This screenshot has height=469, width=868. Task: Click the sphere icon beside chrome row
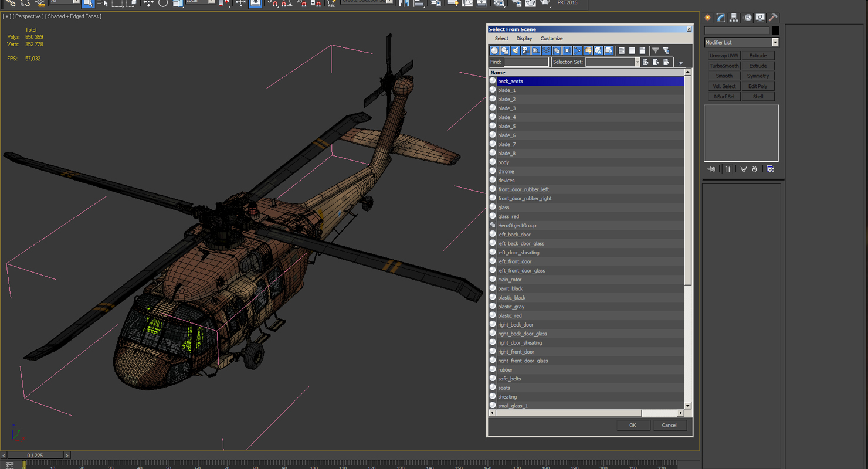[493, 171]
